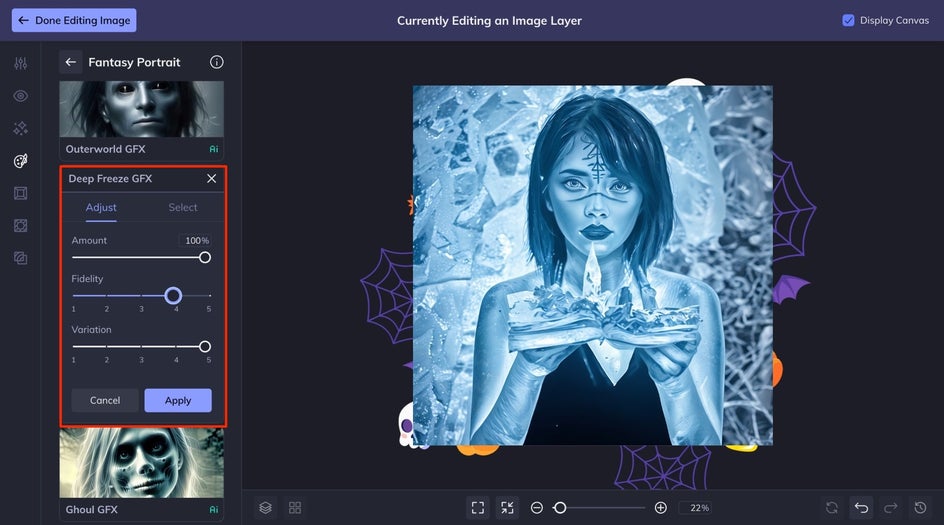Redo the last action
Screen dimensions: 944x525
pyautogui.click(x=891, y=508)
